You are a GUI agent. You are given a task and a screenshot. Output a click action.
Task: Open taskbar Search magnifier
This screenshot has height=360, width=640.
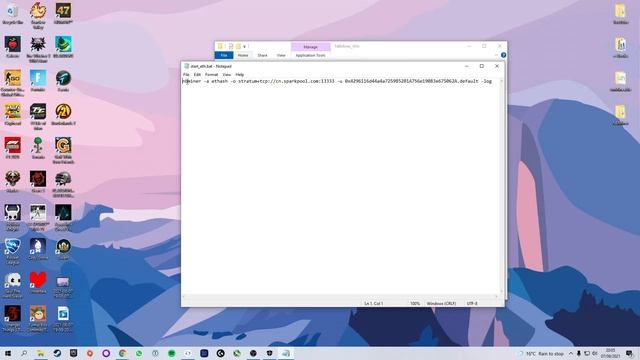[24, 353]
